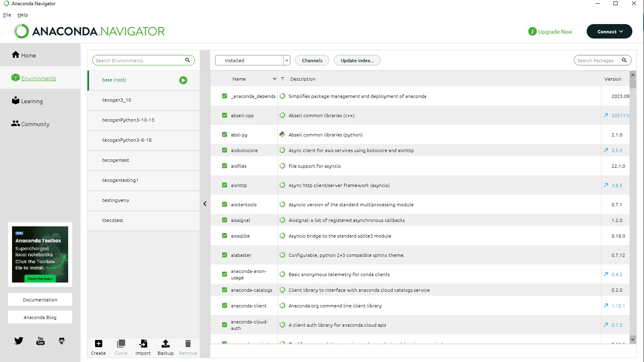Screen dimensions: 644x362
Task: Click the package list scrollbar thumb
Action: (x=633, y=83)
